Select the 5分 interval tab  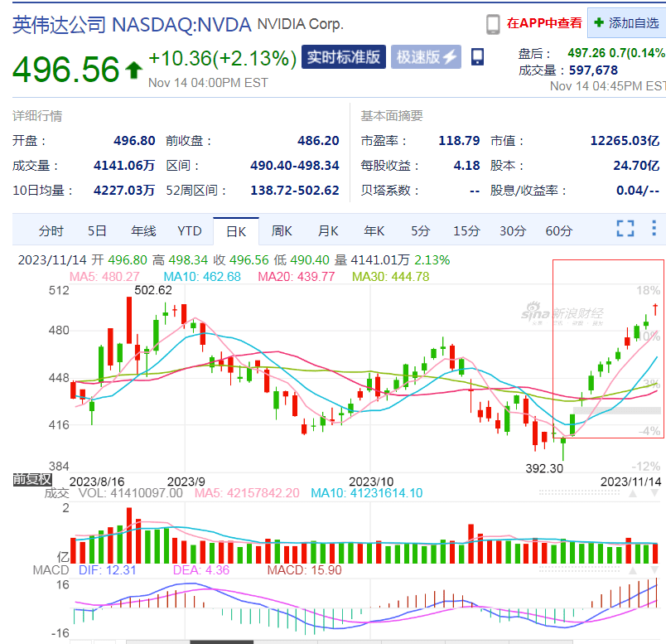coord(421,231)
